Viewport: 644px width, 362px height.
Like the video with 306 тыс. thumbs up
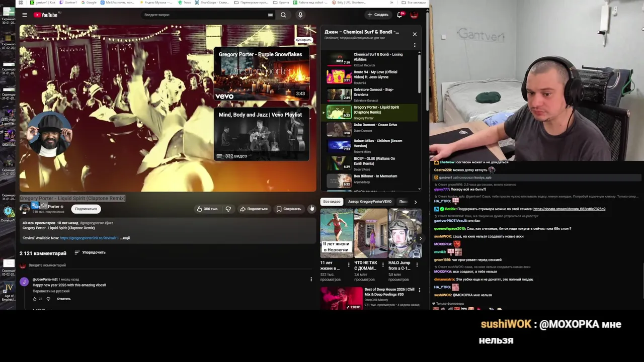click(207, 209)
